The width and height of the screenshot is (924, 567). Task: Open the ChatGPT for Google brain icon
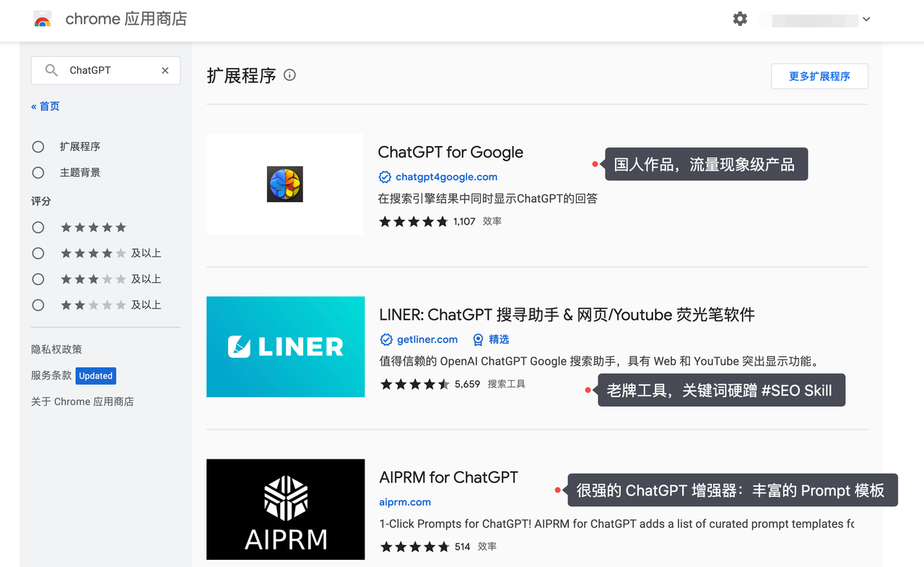tap(285, 184)
